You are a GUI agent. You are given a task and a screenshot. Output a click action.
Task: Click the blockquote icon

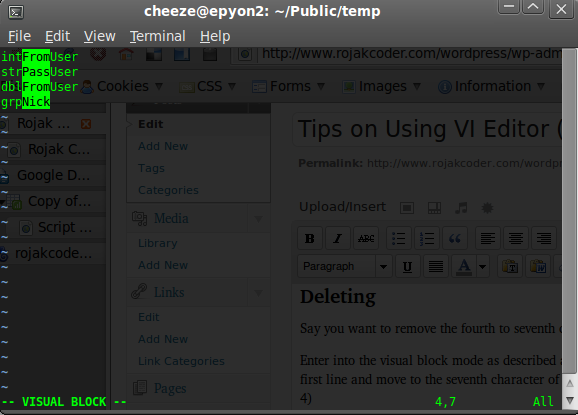[455, 238]
